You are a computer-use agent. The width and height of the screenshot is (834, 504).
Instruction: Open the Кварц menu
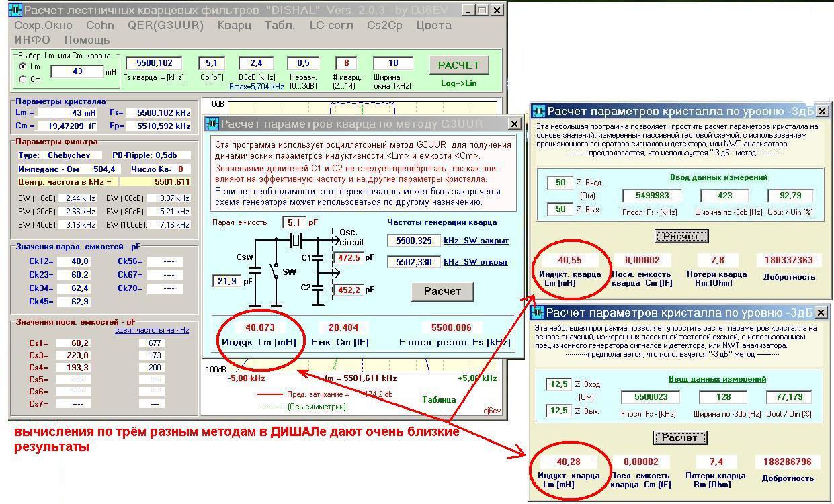(235, 26)
